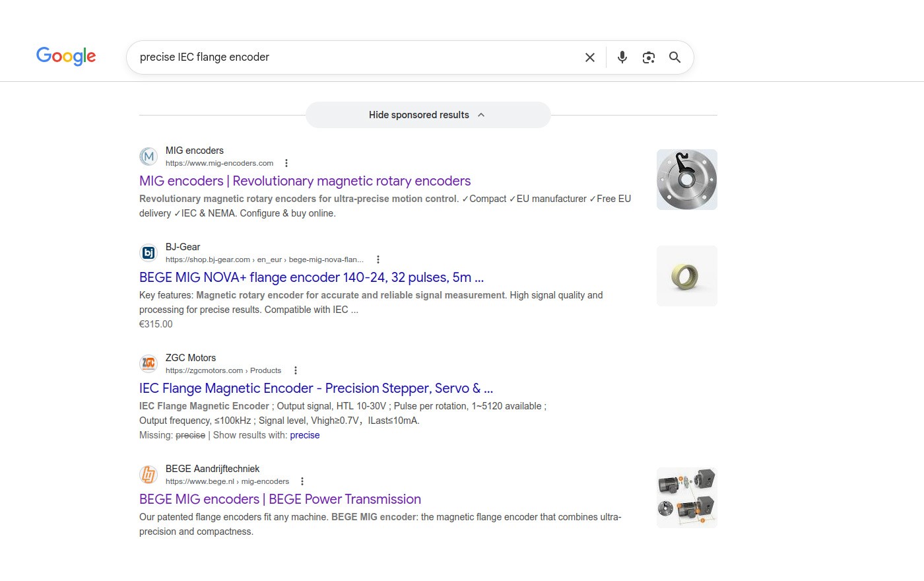Screen dimensions: 924x581
Task: Click the €315.00 price text
Action: pyautogui.click(x=156, y=324)
